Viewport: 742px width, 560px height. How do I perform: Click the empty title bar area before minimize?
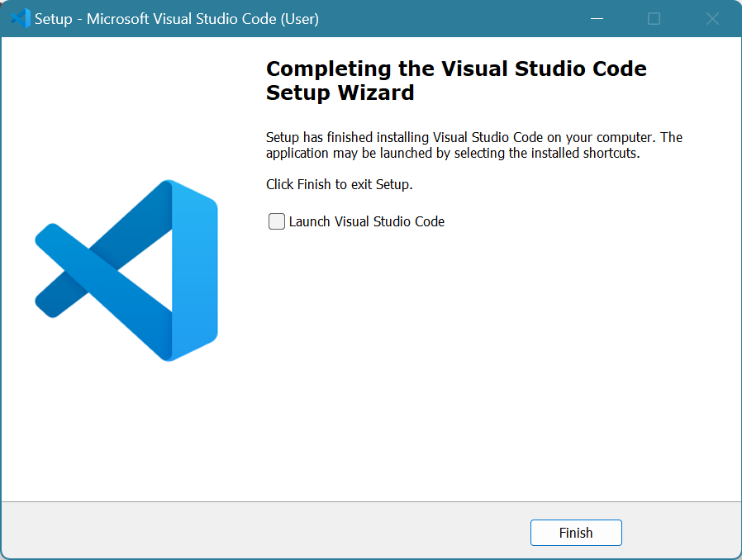(454, 18)
